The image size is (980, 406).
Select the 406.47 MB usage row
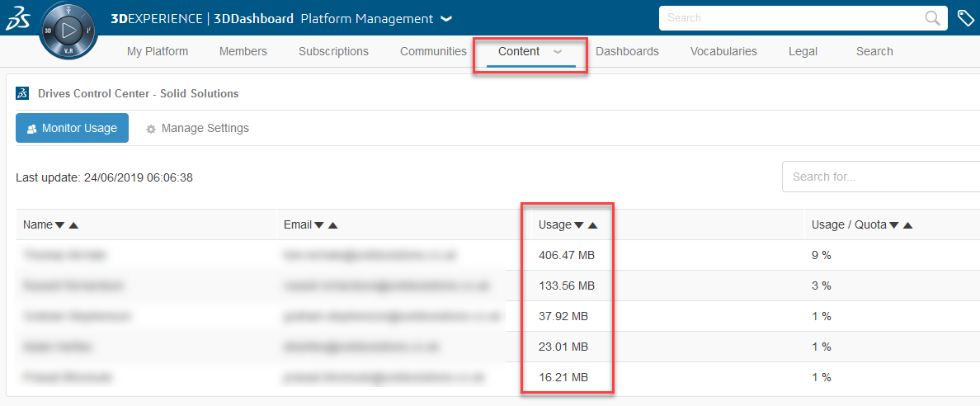pos(566,256)
